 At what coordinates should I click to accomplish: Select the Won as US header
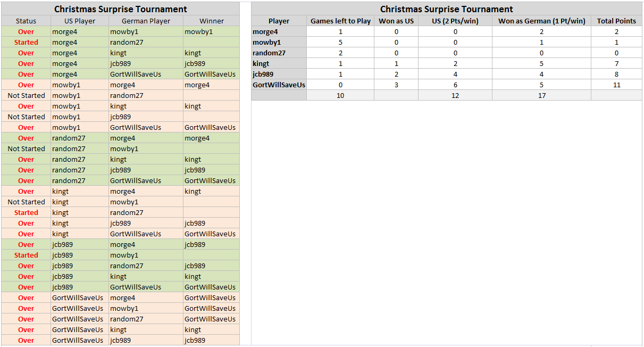(396, 21)
